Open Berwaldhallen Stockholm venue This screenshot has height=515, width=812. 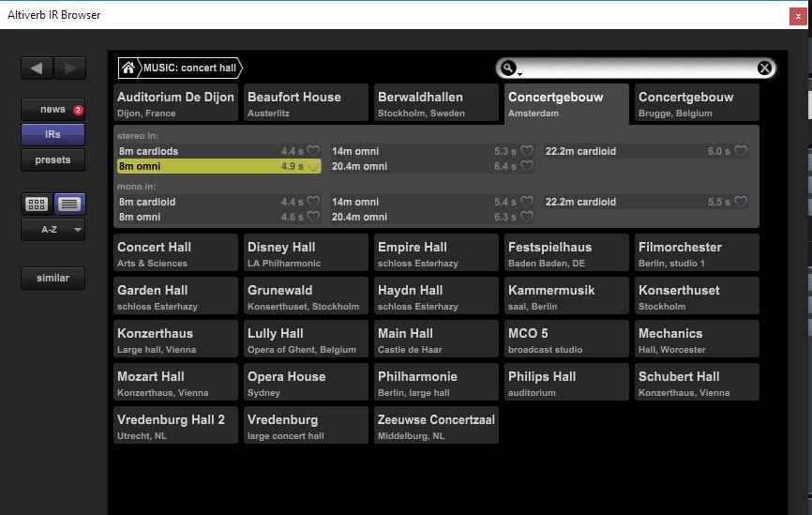coord(436,102)
